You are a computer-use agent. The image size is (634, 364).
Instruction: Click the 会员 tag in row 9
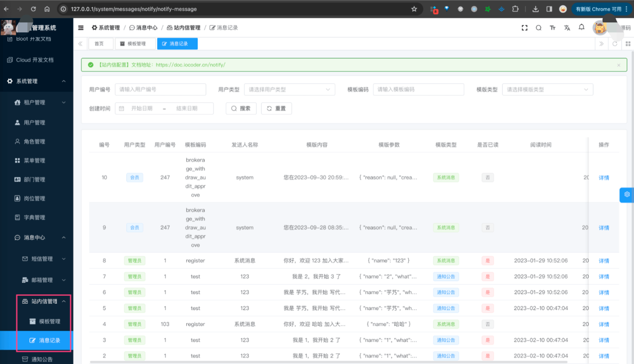135,228
